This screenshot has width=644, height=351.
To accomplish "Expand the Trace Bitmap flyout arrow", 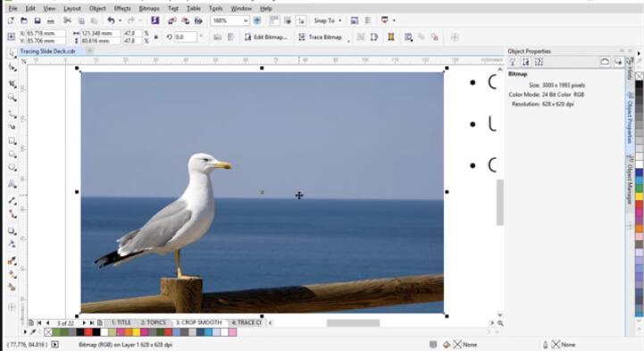I will click(348, 41).
